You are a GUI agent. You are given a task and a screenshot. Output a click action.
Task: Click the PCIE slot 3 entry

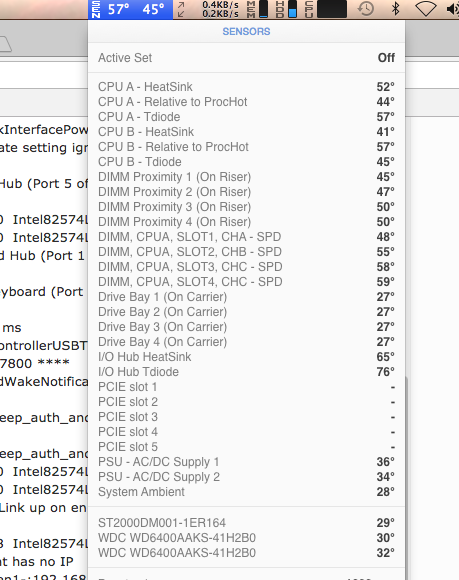[246, 417]
